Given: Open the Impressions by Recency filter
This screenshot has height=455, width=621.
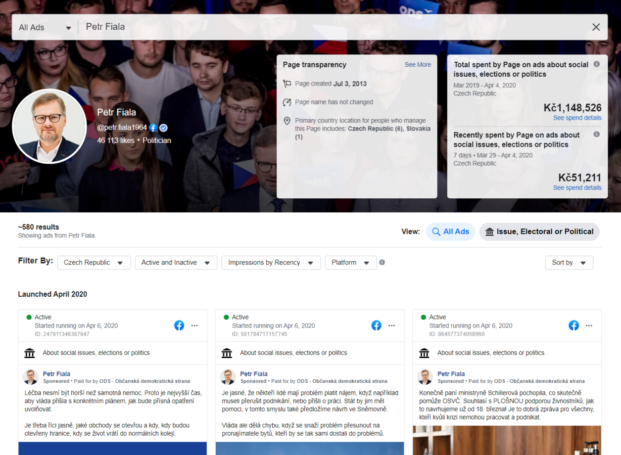Looking at the screenshot, I should (271, 263).
